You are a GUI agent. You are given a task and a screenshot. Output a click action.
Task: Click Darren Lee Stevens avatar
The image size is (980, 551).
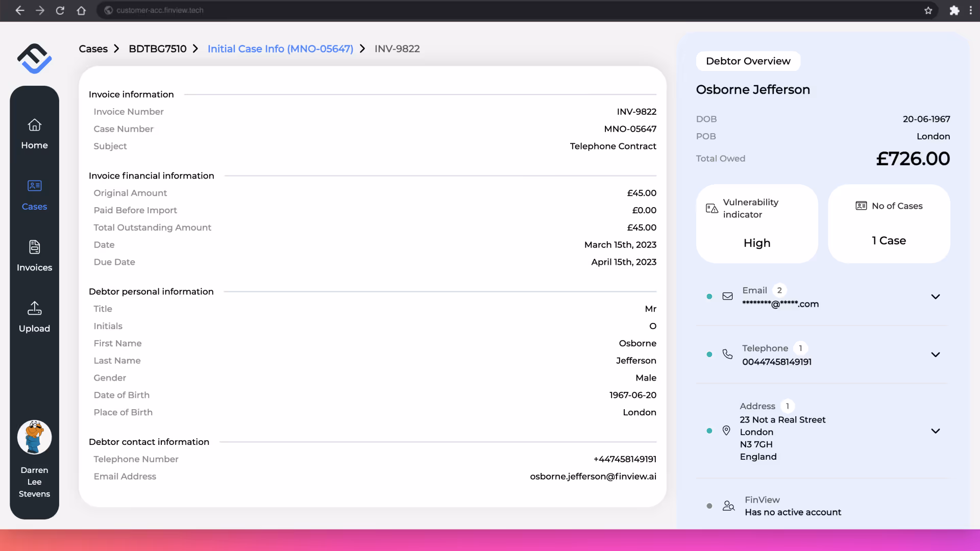click(34, 437)
